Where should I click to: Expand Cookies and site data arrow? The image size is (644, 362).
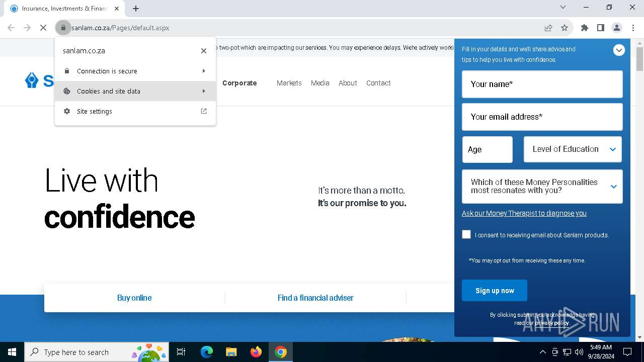[x=204, y=91]
